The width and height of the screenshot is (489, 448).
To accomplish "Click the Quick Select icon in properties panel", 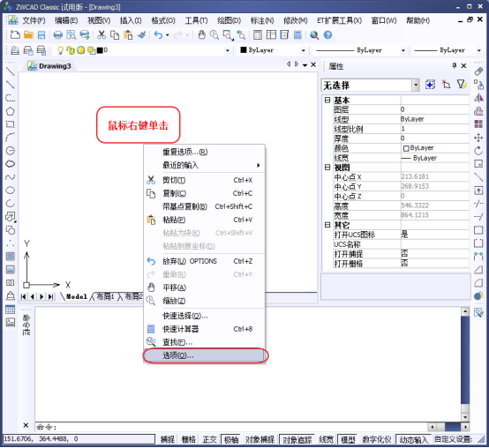I will [462, 85].
